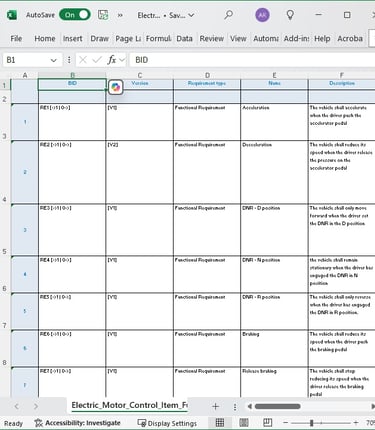The height and width of the screenshot is (430, 375).
Task: Expand more Quick Access Toolbar commands
Action: 120,15
